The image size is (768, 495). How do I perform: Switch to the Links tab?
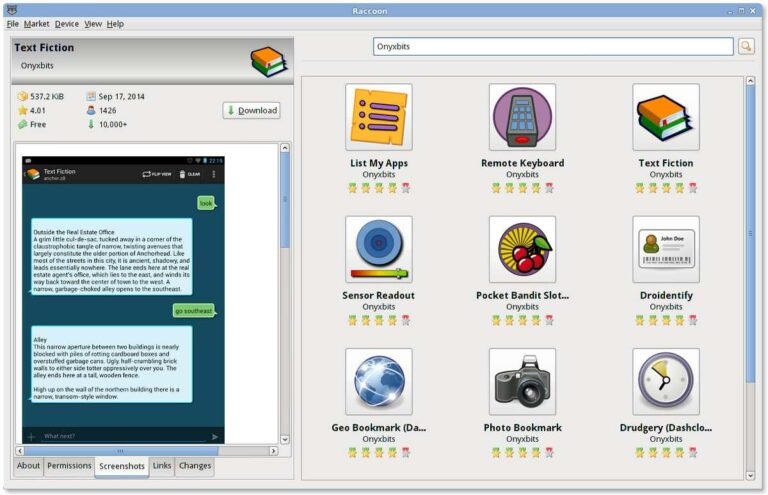162,466
